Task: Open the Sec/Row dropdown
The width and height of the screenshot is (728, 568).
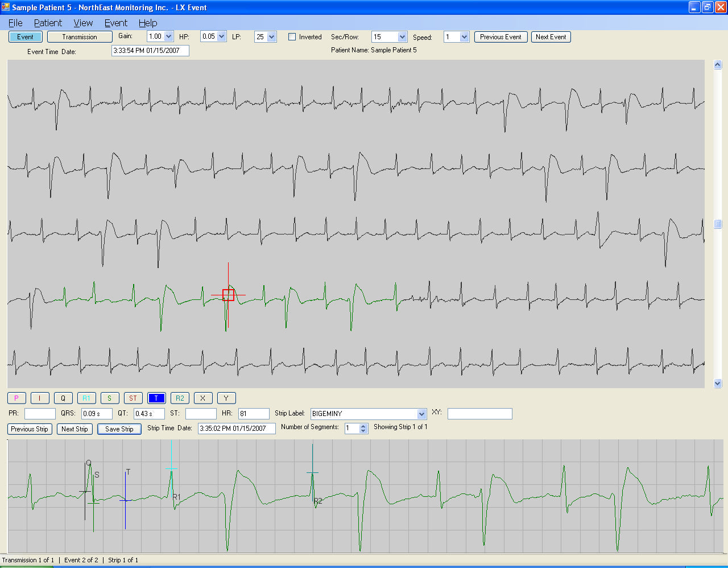Action: [x=402, y=37]
